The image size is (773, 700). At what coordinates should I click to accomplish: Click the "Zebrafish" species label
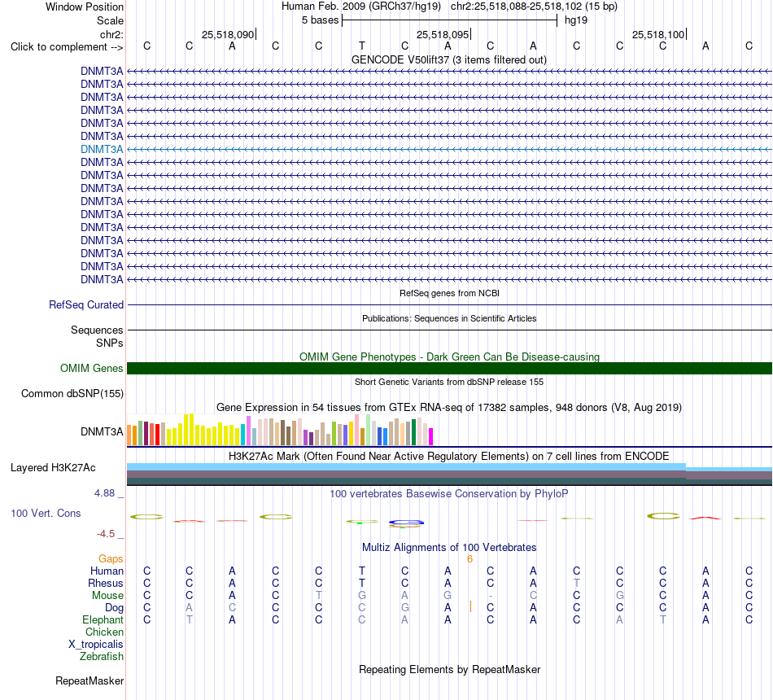[102, 657]
